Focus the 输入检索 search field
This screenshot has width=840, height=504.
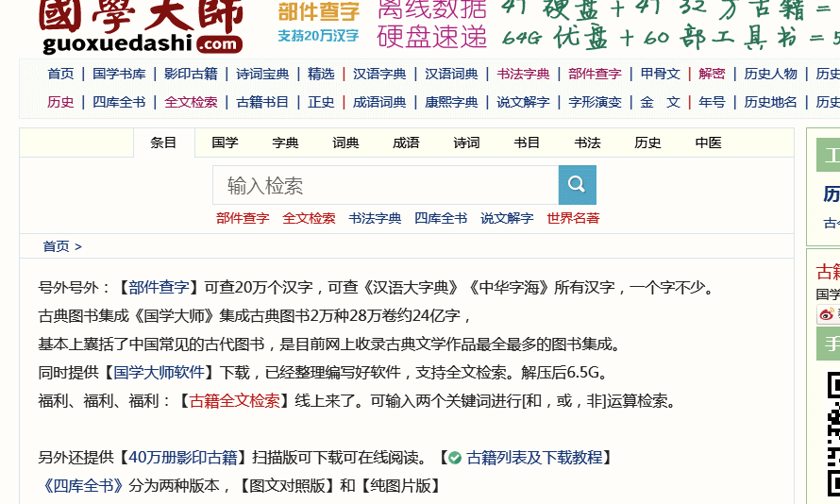386,185
